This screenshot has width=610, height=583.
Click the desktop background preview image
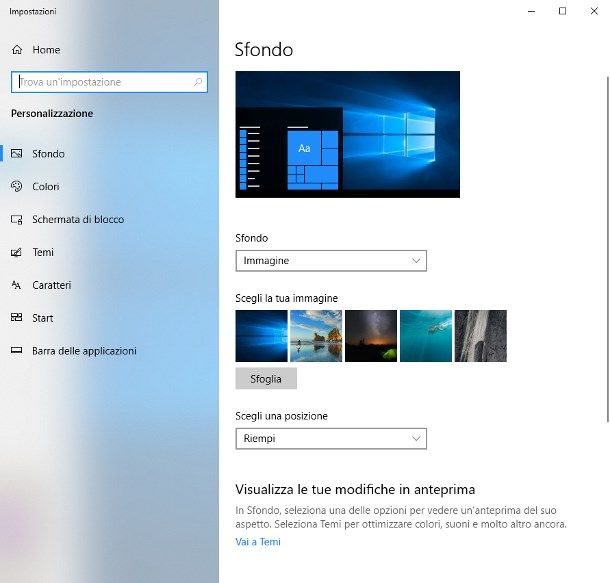[x=347, y=134]
